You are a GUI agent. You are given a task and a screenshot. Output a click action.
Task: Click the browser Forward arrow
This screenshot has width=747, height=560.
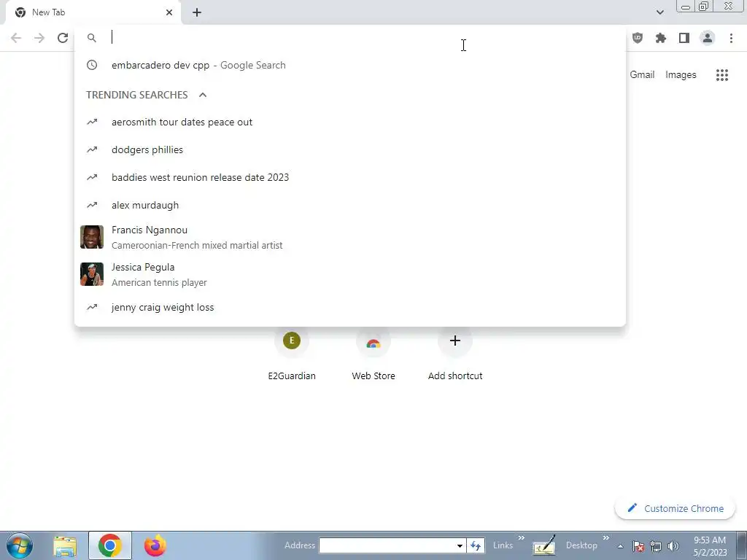pyautogui.click(x=39, y=38)
